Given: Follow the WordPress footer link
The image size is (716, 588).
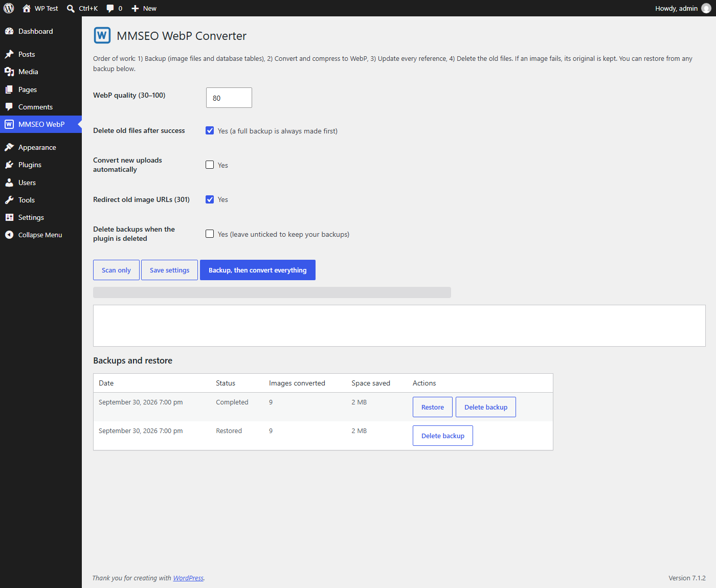Looking at the screenshot, I should click(x=188, y=578).
